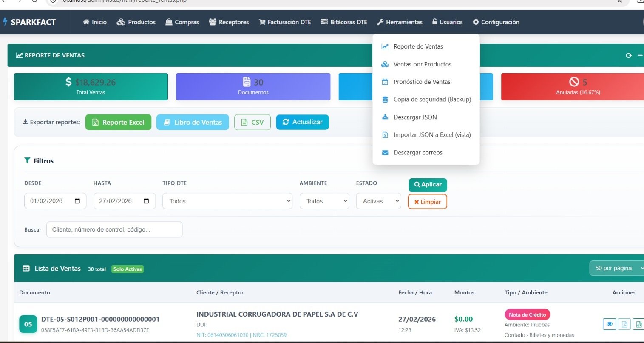This screenshot has width=644, height=343.
Task: Expand the Tipo DTE dropdown
Action: tap(227, 201)
